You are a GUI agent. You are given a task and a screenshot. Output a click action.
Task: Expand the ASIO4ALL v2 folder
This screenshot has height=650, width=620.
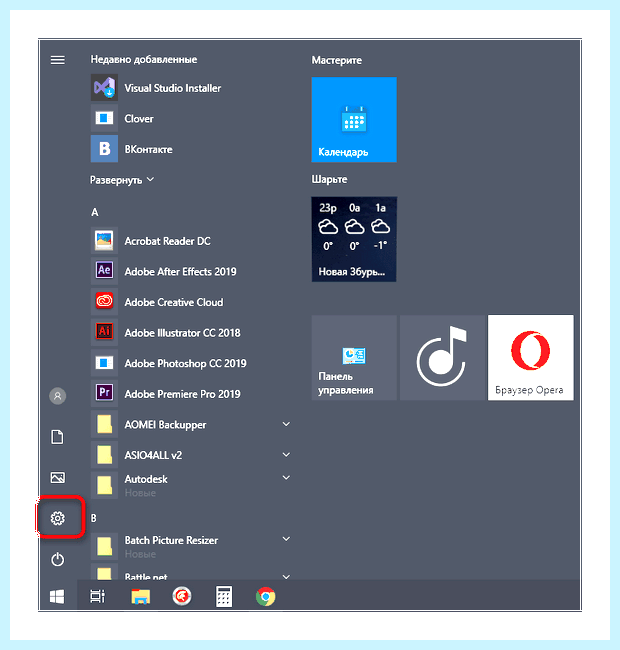[286, 455]
